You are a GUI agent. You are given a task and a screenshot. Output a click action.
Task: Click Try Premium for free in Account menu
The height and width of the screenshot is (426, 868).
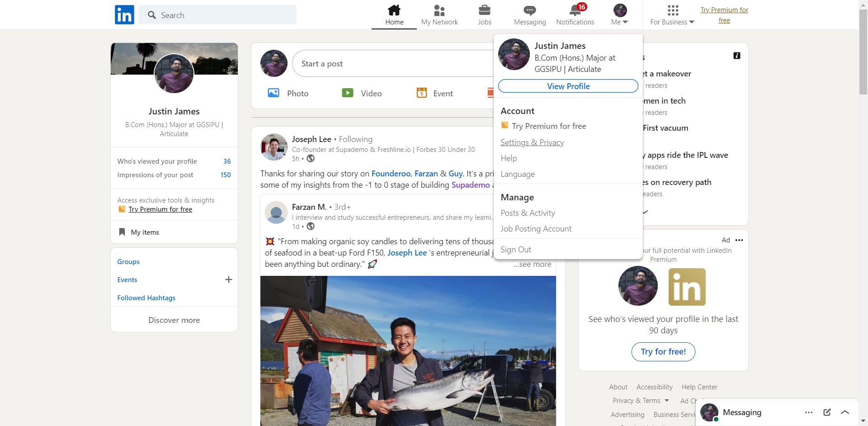pos(549,126)
